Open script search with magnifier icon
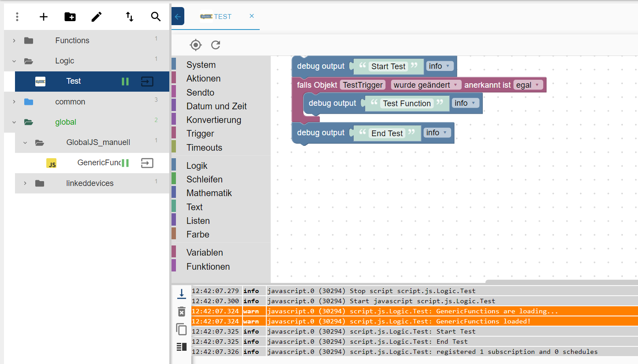The image size is (638, 364). (156, 17)
